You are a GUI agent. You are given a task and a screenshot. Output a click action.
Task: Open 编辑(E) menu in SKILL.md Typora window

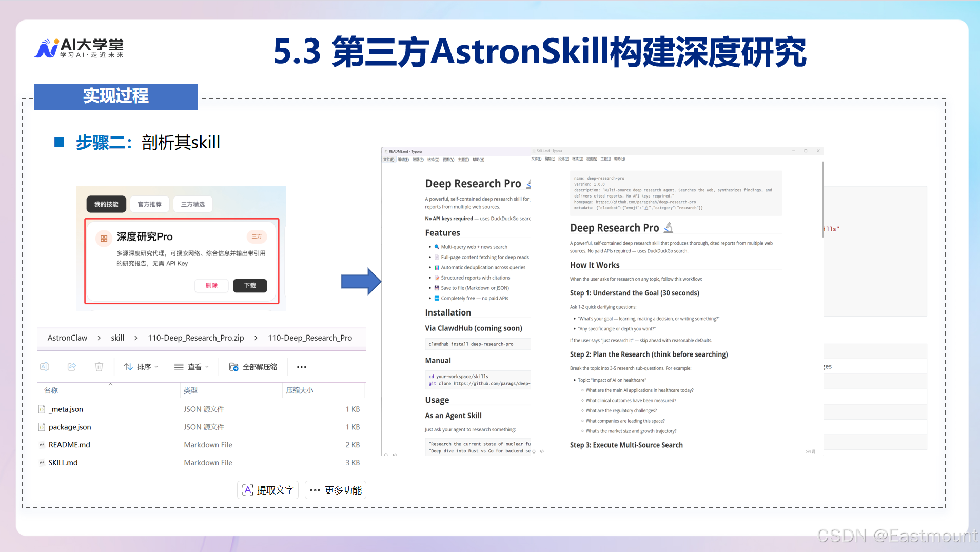pyautogui.click(x=550, y=159)
